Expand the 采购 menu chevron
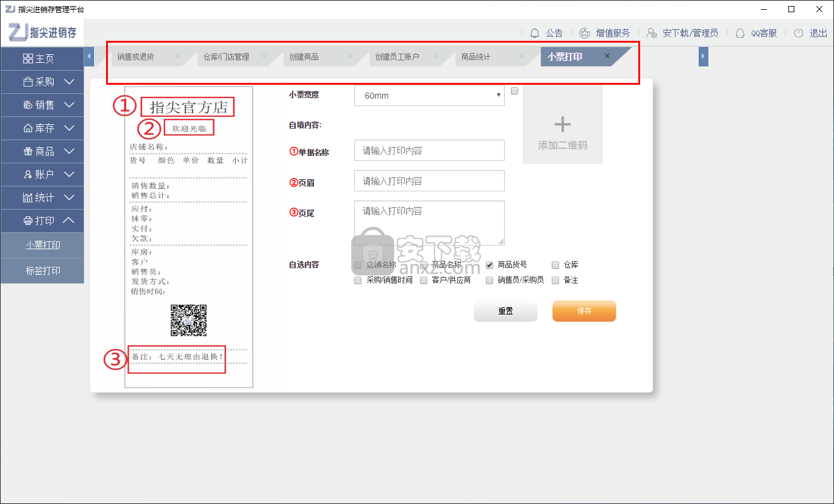834x504 pixels. [x=69, y=82]
